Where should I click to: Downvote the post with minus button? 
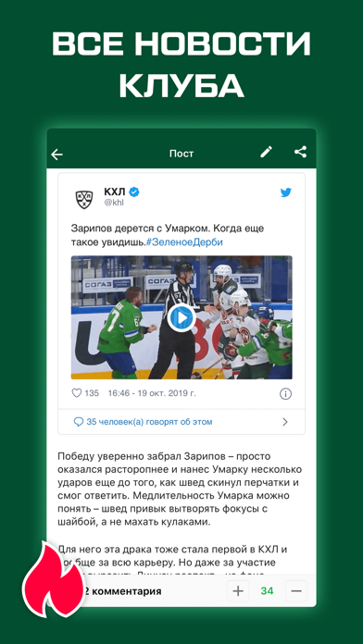(x=296, y=591)
